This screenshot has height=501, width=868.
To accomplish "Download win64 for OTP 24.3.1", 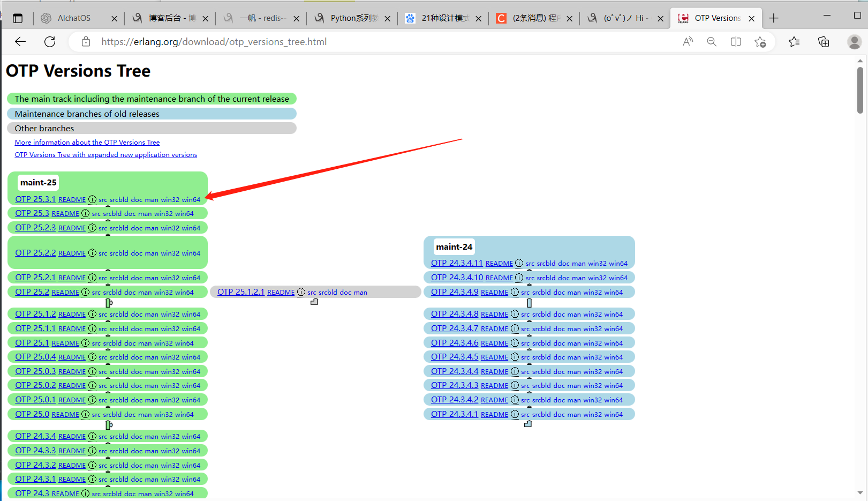I will (x=191, y=479).
